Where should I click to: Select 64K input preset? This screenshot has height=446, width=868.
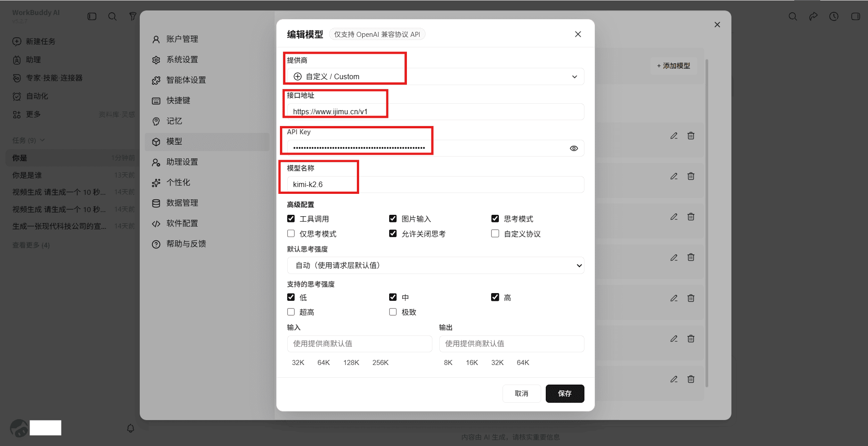(324, 363)
